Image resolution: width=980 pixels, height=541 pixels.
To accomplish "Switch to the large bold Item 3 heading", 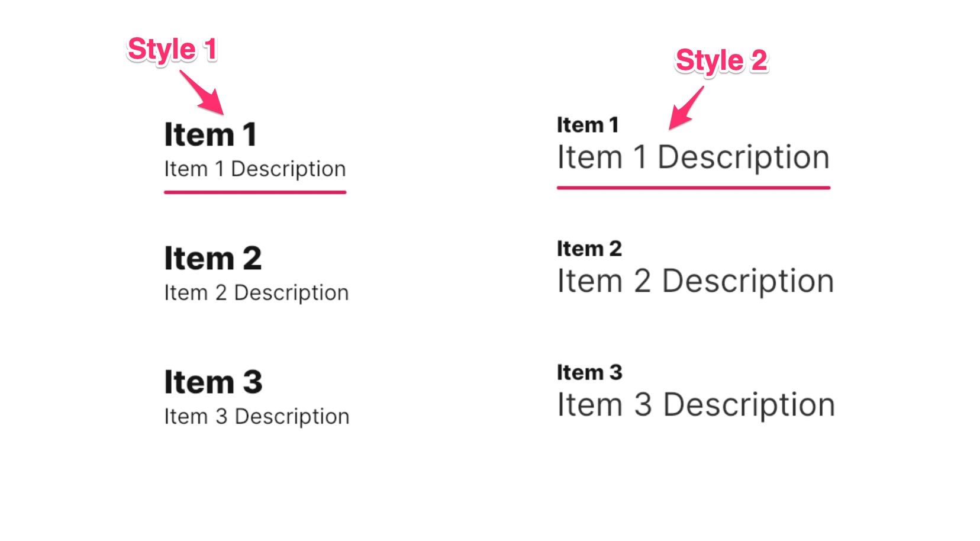I will coord(213,382).
